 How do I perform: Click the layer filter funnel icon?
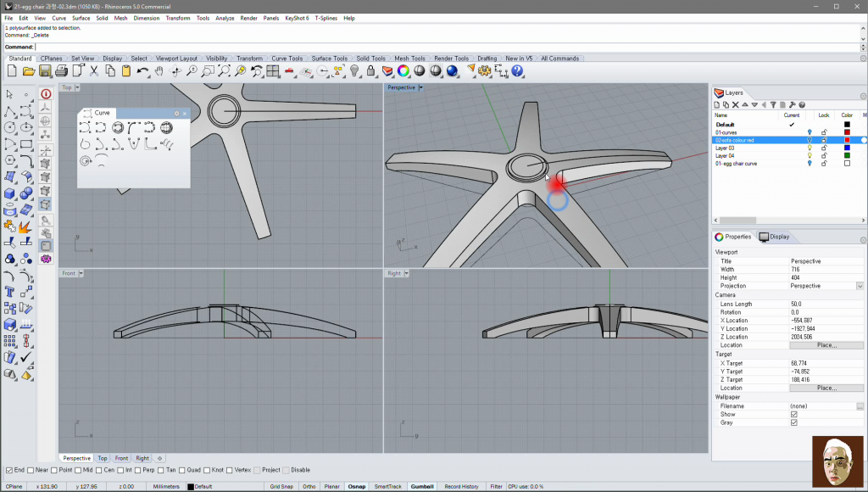[x=773, y=104]
